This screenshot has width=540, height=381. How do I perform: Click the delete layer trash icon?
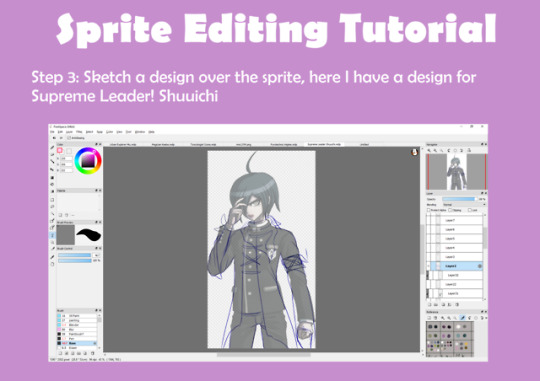coord(457,305)
